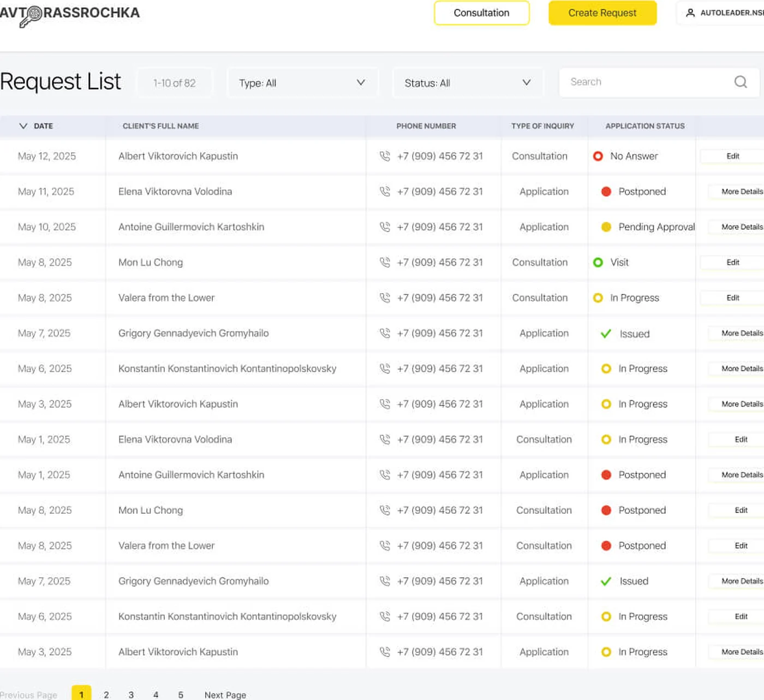Click the phone icon in the May 11, 2025 row
Image resolution: width=764 pixels, height=700 pixels.
point(385,192)
